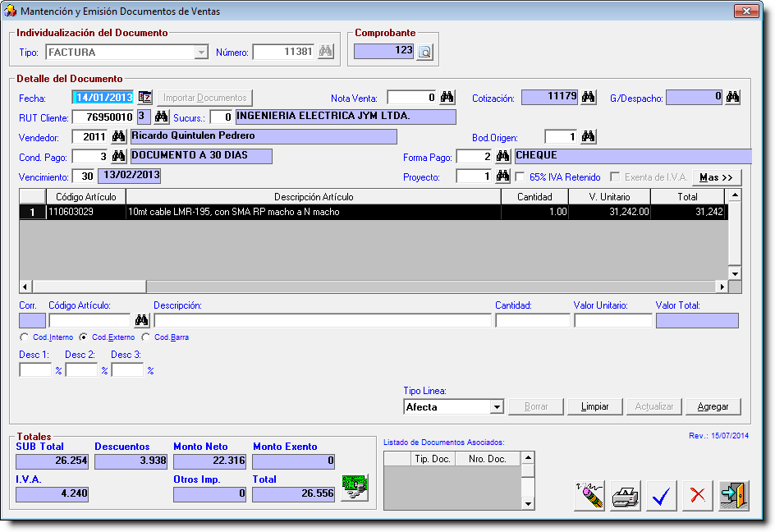Click the Vencimiento days field
This screenshot has height=532, width=775.
pyautogui.click(x=83, y=176)
